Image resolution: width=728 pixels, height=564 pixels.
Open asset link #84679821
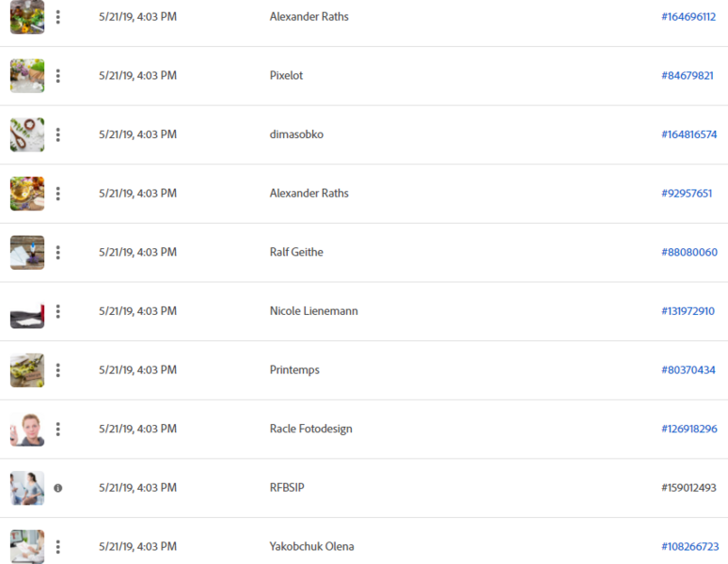[688, 75]
